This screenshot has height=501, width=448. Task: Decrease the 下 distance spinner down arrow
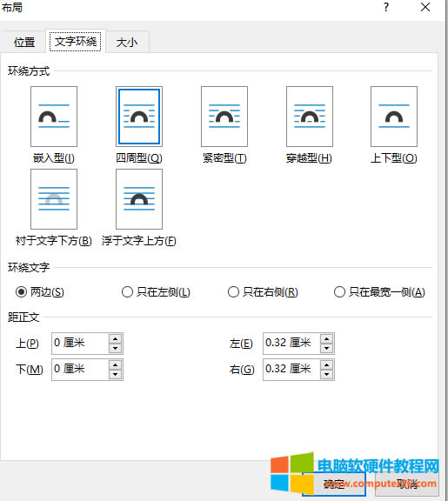coord(115,374)
